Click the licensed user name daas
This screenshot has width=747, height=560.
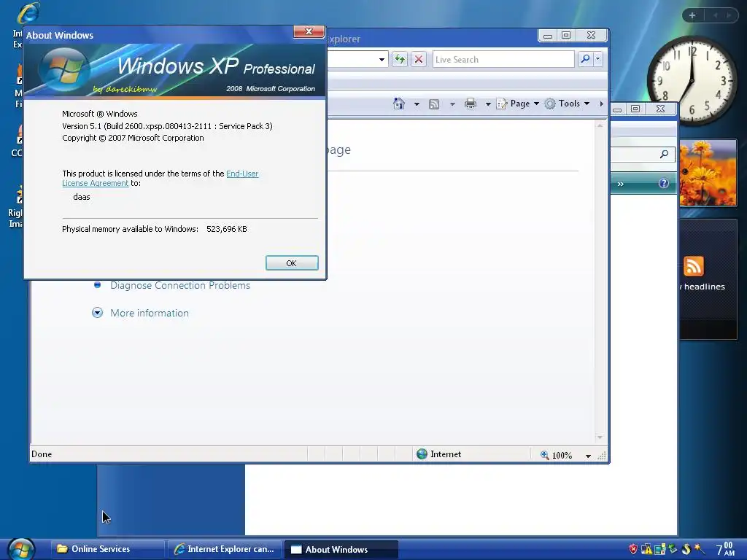click(x=82, y=197)
